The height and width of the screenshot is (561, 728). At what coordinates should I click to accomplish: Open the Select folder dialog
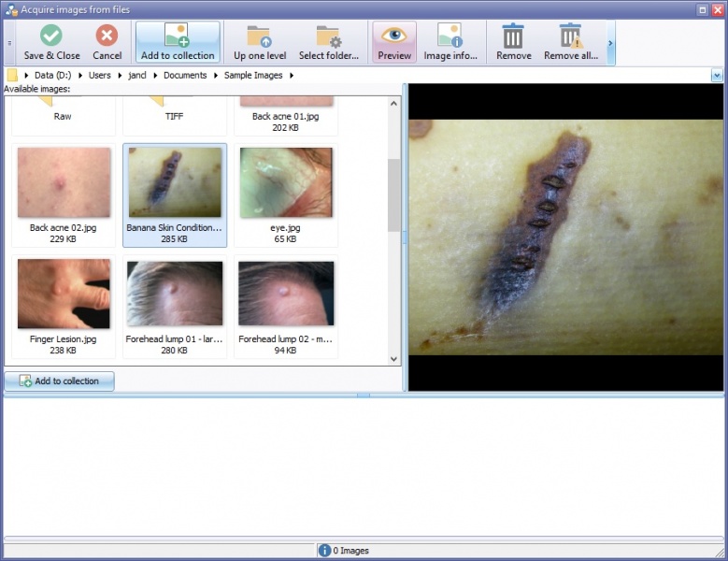329,42
